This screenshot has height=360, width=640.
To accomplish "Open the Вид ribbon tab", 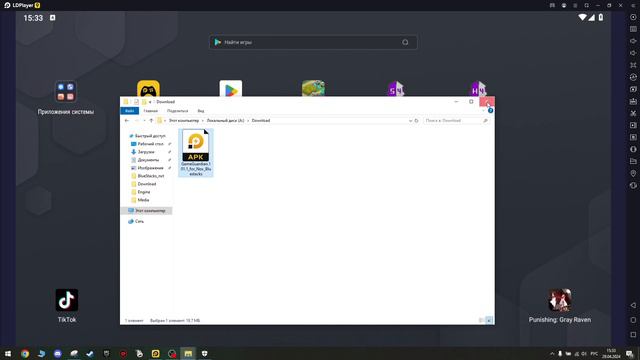I will [201, 111].
